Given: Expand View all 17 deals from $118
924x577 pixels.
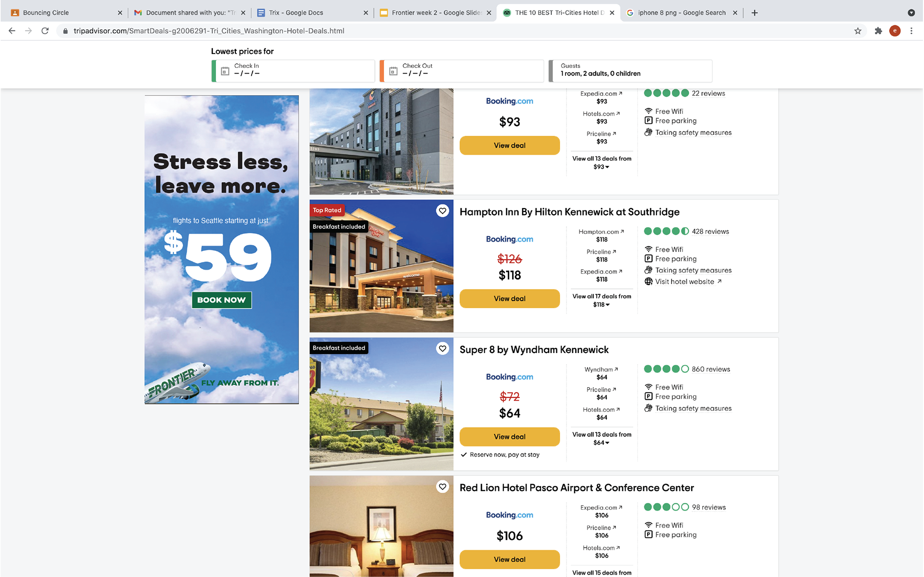Looking at the screenshot, I should (x=602, y=300).
